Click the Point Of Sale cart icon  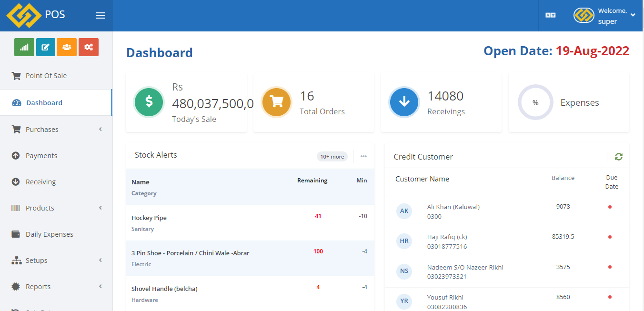coord(16,76)
